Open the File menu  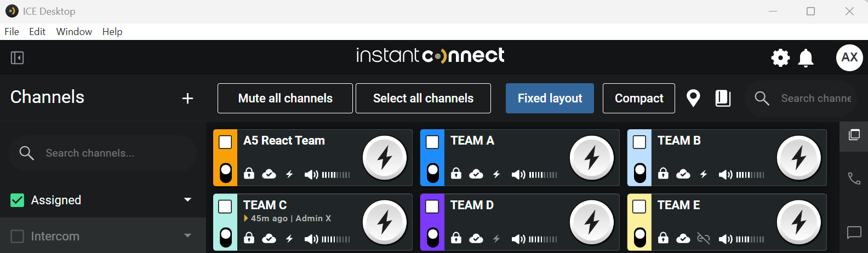[x=12, y=32]
